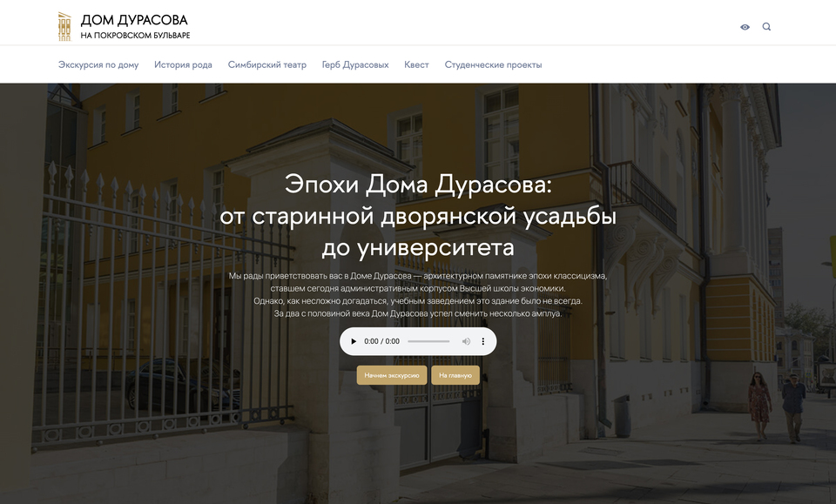Viewport: 836px width, 504px height.
Task: Click the line starting 'За два с половиной века'
Action: pos(418,313)
